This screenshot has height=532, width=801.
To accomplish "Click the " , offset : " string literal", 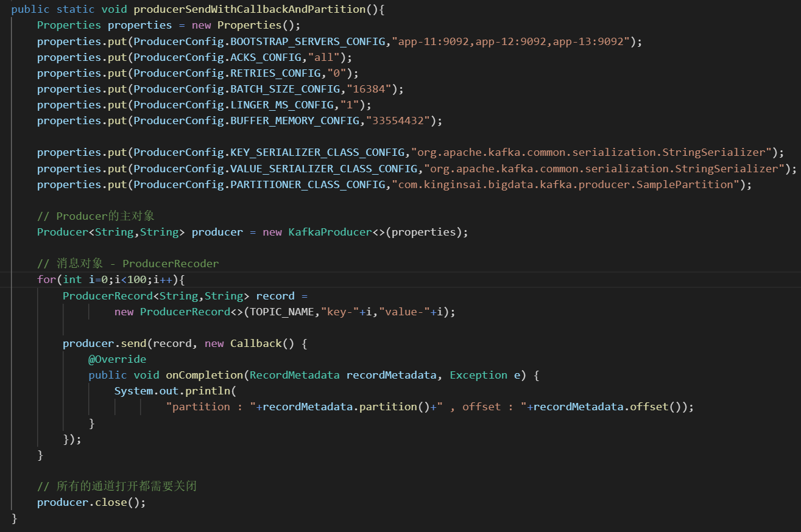I will [482, 407].
